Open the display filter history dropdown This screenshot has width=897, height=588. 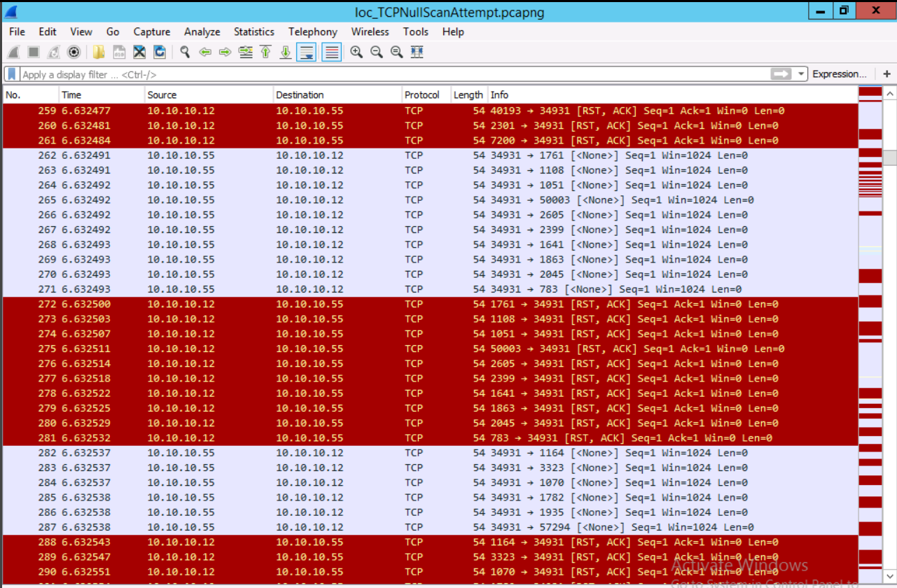(x=801, y=74)
